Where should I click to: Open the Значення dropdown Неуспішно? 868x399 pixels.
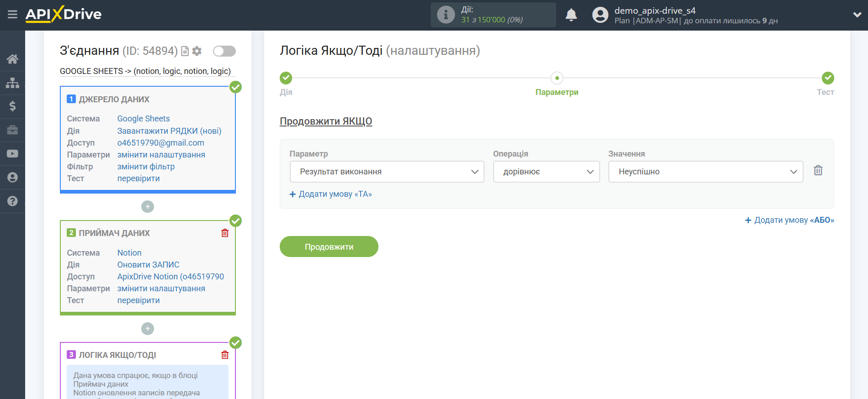pyautogui.click(x=705, y=172)
